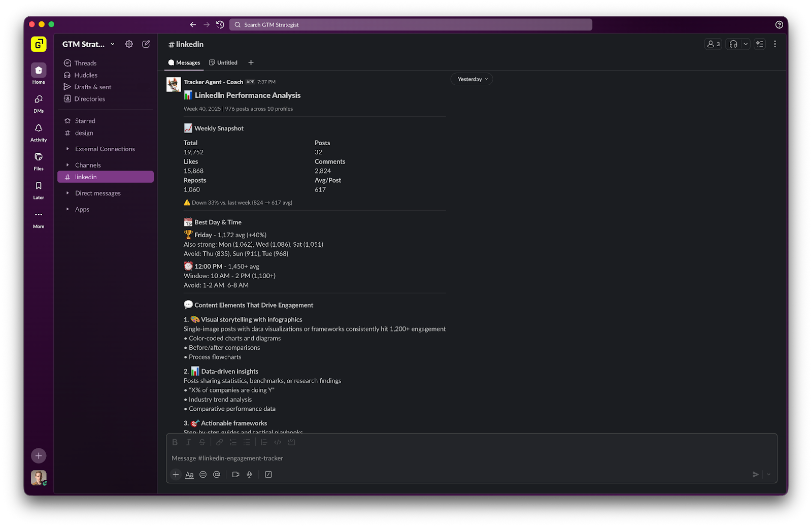Add a new tab with plus
Screen dimensions: 812x527
(251, 63)
